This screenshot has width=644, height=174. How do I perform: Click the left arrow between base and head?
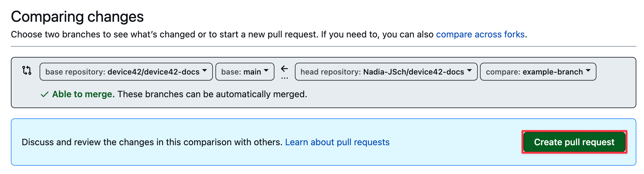(284, 68)
